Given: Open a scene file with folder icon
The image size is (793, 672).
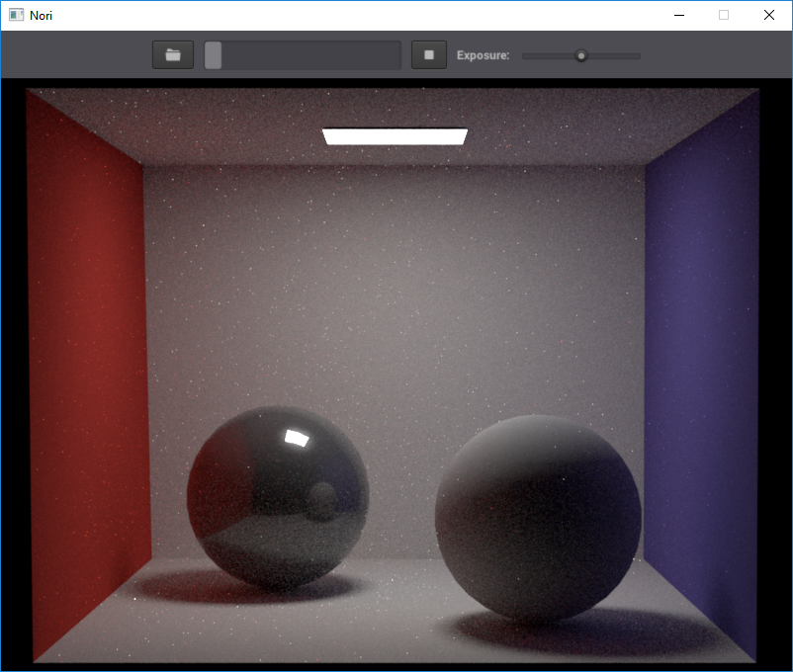Looking at the screenshot, I should [173, 54].
